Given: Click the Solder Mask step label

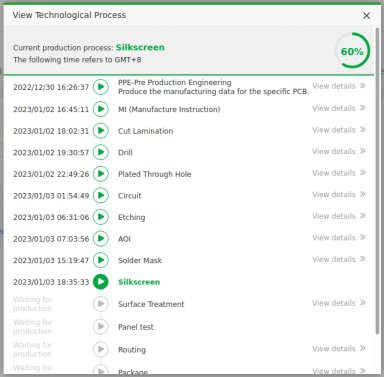Looking at the screenshot, I should (x=140, y=260).
